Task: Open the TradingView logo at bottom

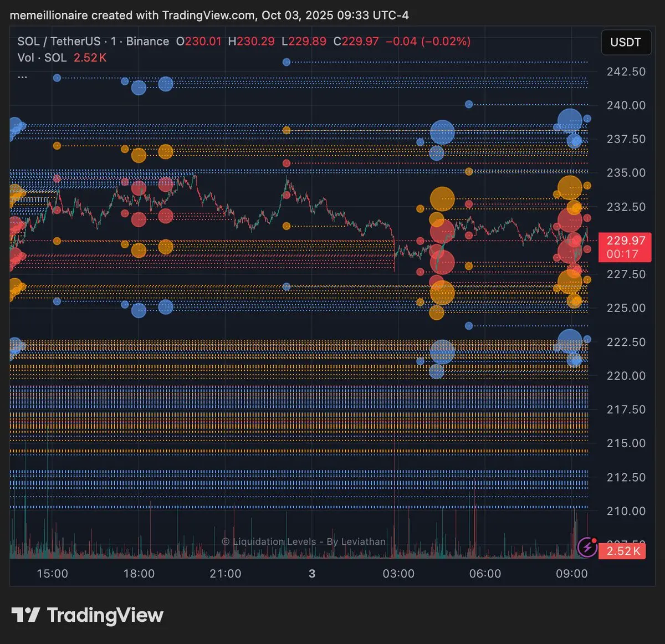Action: (x=88, y=615)
